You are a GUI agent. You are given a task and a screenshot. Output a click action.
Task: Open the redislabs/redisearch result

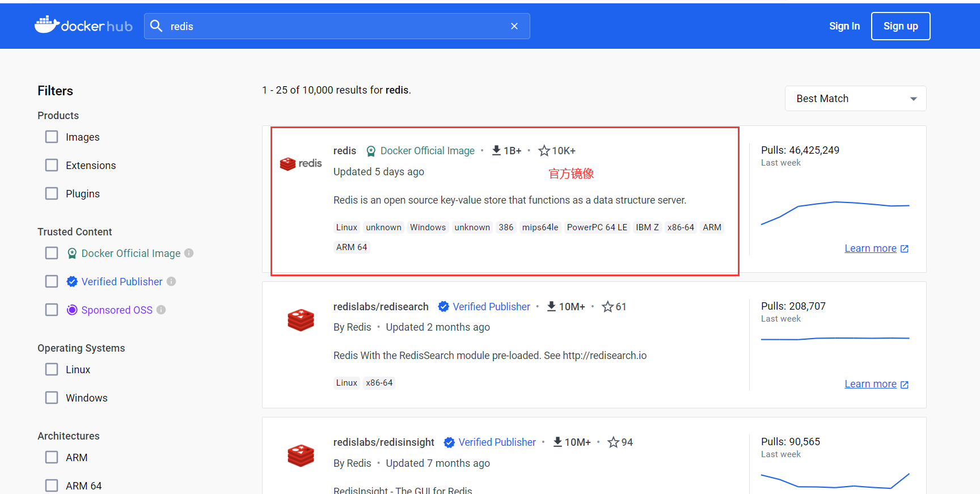pyautogui.click(x=381, y=307)
